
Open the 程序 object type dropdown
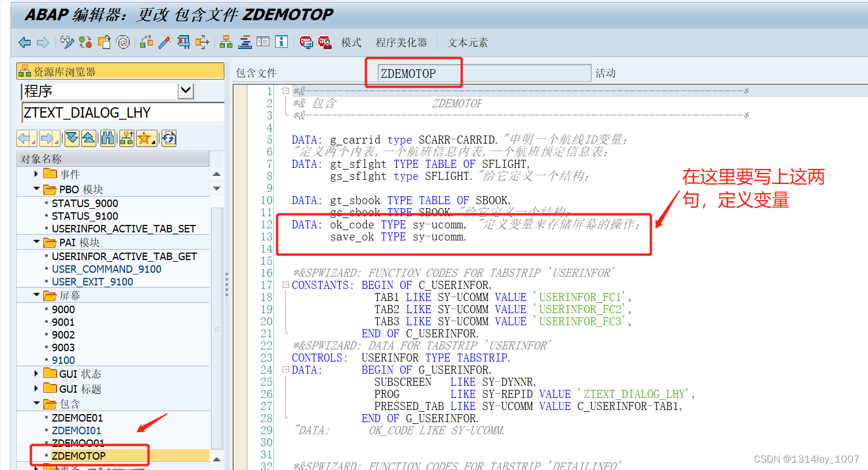click(186, 91)
